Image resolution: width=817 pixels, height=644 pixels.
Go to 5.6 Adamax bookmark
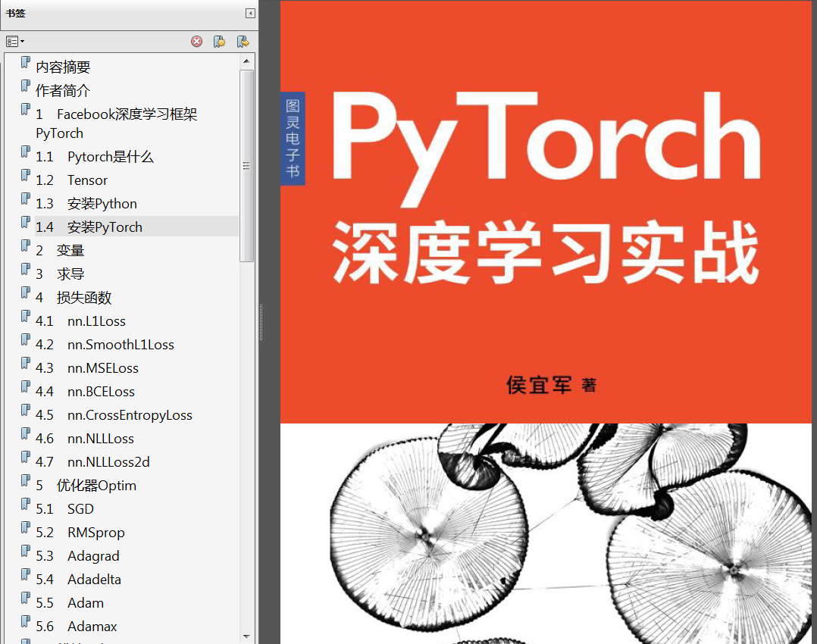pos(77,627)
